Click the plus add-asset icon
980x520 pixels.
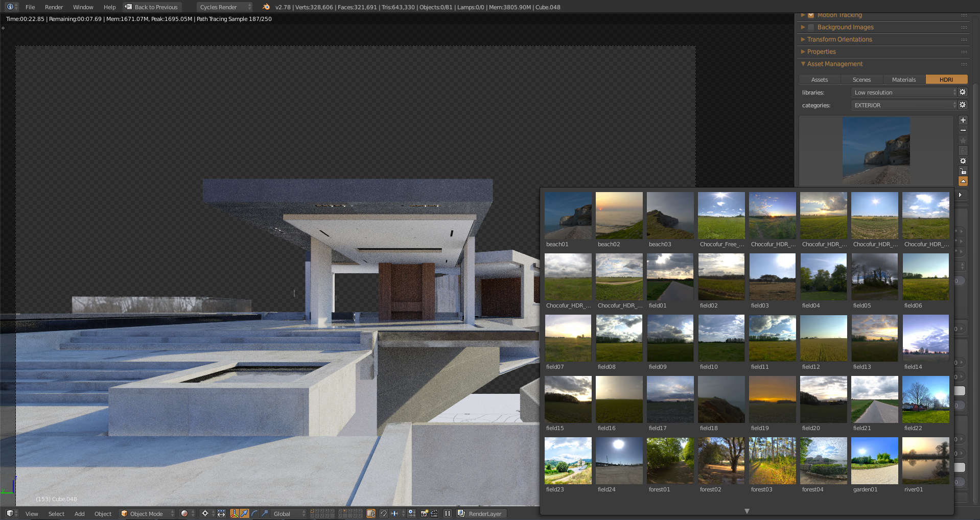click(963, 120)
